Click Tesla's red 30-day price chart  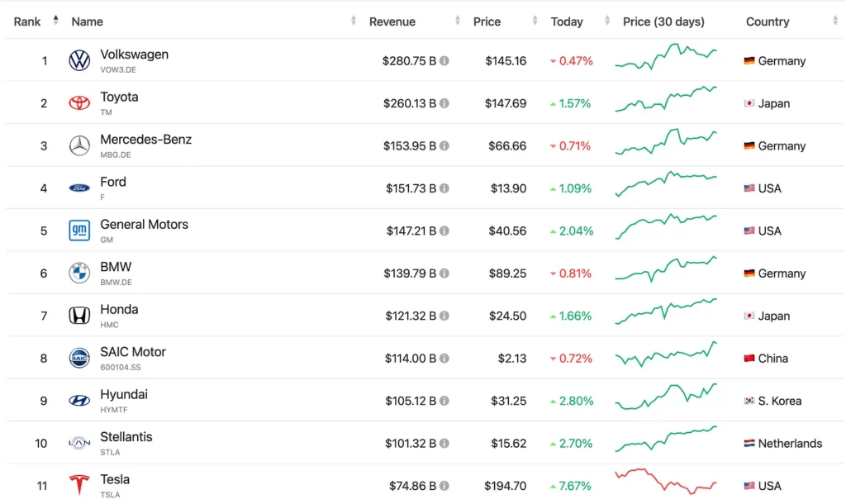pyautogui.click(x=666, y=481)
